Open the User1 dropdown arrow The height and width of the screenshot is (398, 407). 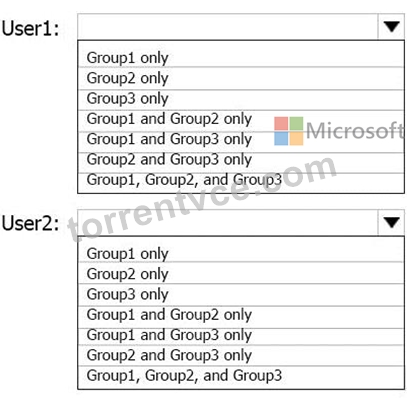[391, 27]
